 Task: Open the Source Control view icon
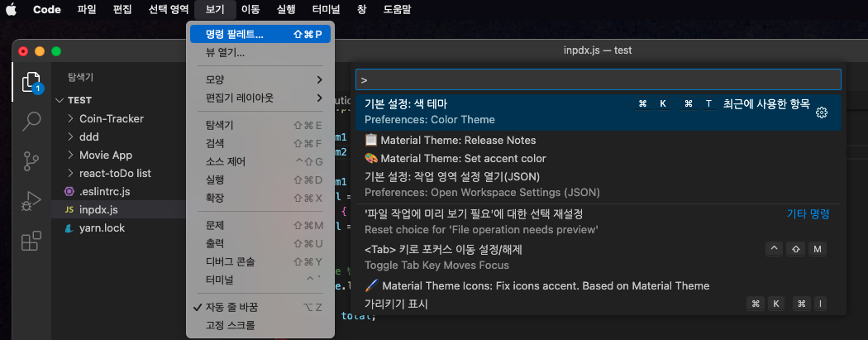(x=31, y=161)
